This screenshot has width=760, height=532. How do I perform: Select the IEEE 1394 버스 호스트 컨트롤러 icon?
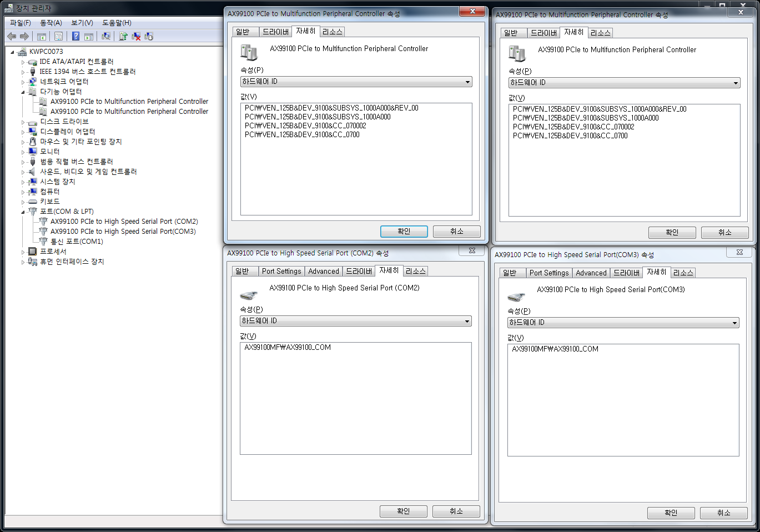(33, 72)
